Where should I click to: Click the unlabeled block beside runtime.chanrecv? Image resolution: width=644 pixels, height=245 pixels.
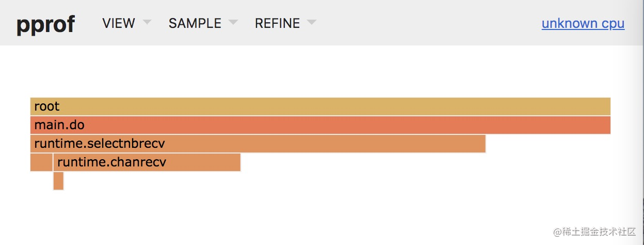[x=41, y=162]
